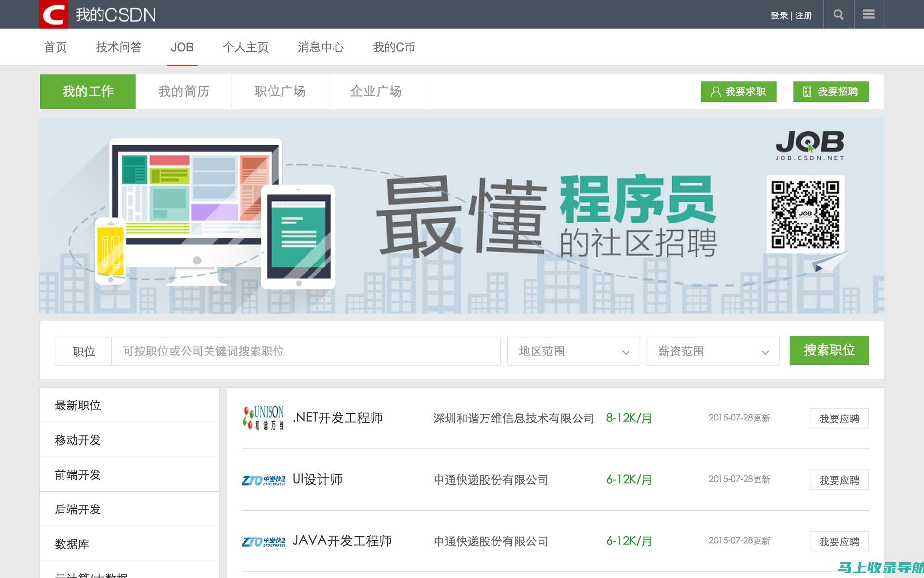Click the 搜索职位 button
924x578 pixels.
tap(829, 350)
